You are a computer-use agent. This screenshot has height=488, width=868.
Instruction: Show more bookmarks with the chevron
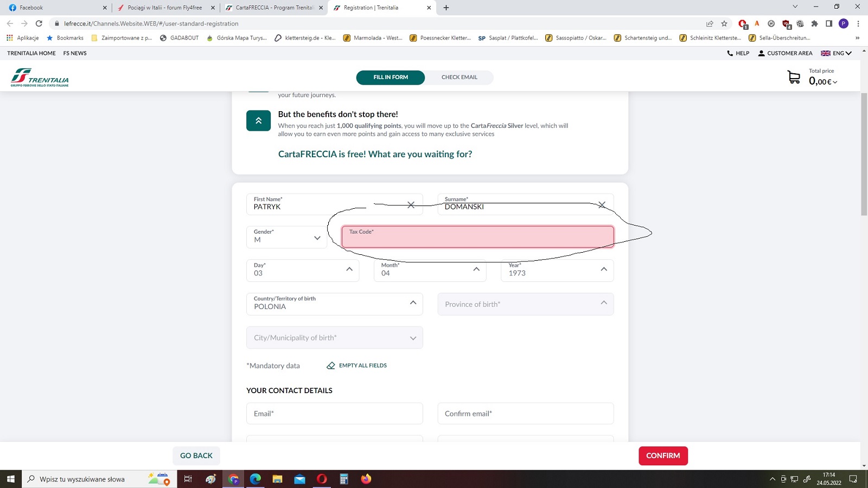click(x=857, y=38)
